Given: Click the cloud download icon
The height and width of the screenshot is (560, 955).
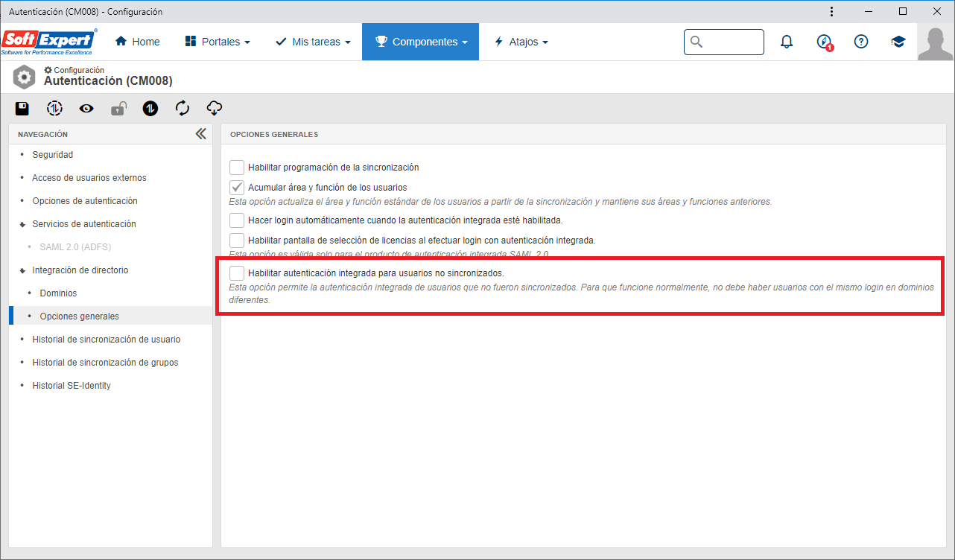Looking at the screenshot, I should tap(215, 109).
